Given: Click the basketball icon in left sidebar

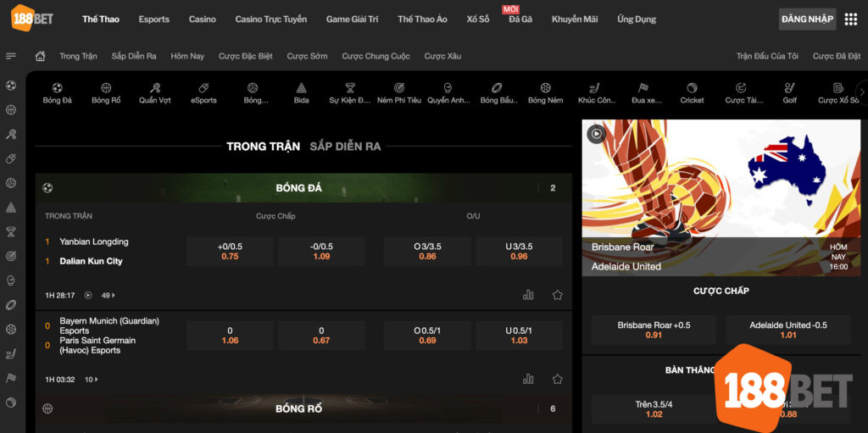Looking at the screenshot, I should coord(11,109).
